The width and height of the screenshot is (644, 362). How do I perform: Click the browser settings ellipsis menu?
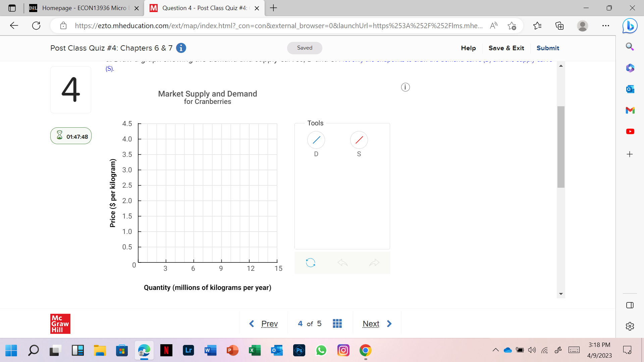606,26
